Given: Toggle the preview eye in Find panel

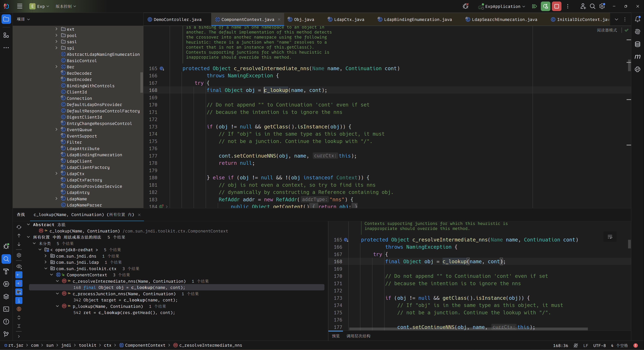Looking at the screenshot, I should (19, 266).
